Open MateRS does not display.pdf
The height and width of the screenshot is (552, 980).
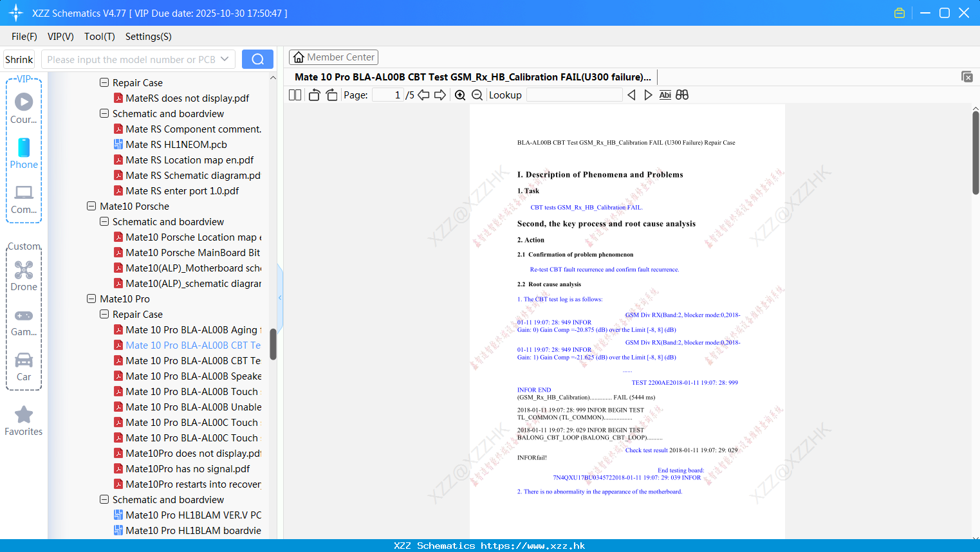coord(181,98)
